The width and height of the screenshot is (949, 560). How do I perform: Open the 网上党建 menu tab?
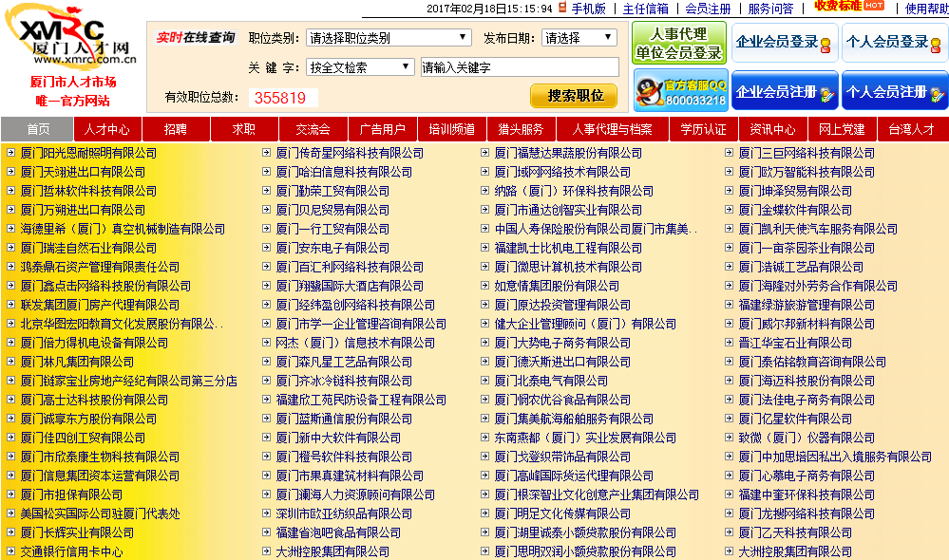click(x=842, y=129)
